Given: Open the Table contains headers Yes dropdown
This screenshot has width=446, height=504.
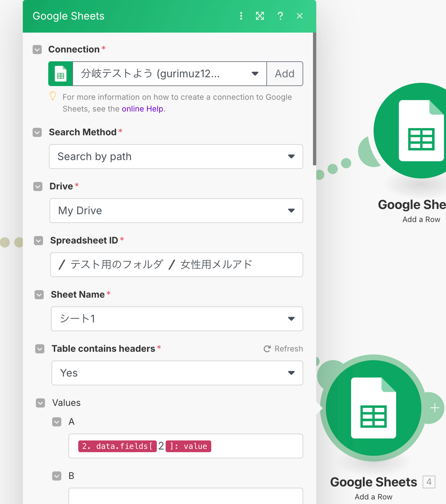Looking at the screenshot, I should (177, 373).
